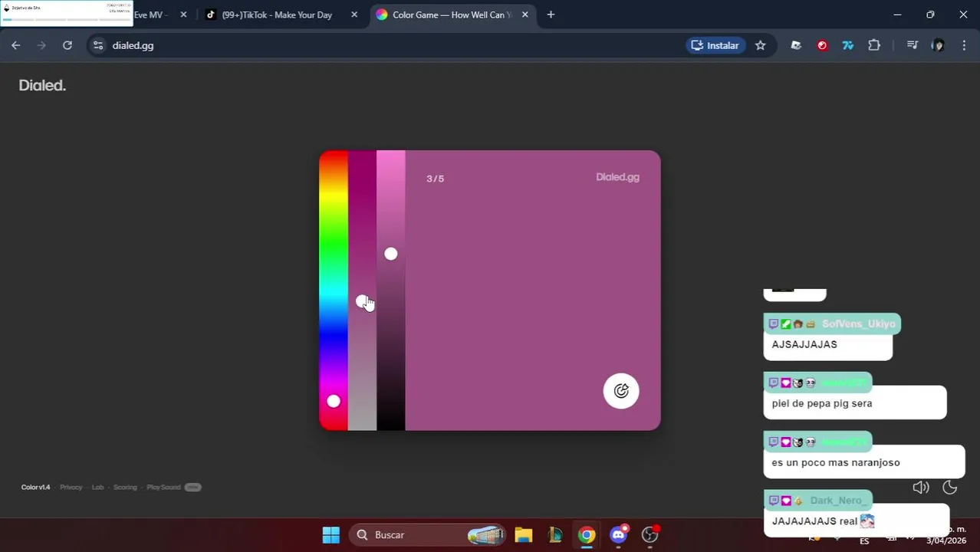Open Discord from the taskbar
Image resolution: width=980 pixels, height=552 pixels.
pyautogui.click(x=619, y=535)
